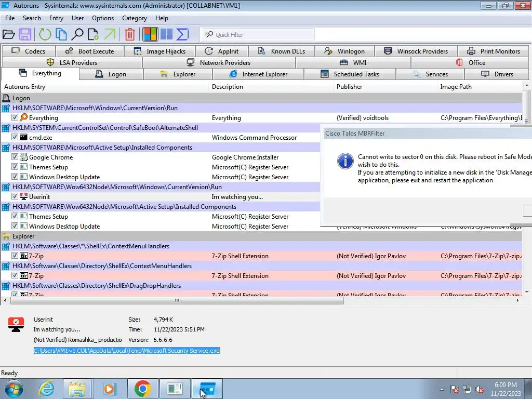The width and height of the screenshot is (532, 399).
Task: Switch to the Drivers tab
Action: pos(498,74)
